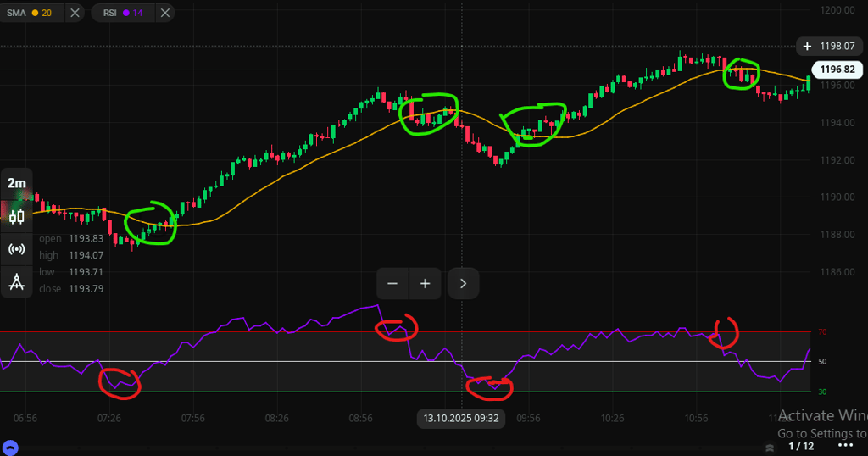868x456 pixels.
Task: Click plus icon at 1198.07 price label
Action: 807,47
